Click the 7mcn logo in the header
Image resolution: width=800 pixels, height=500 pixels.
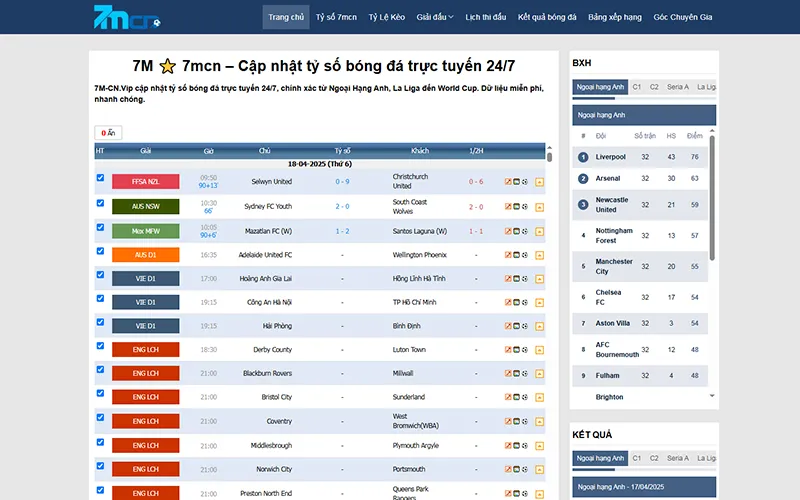[127, 17]
